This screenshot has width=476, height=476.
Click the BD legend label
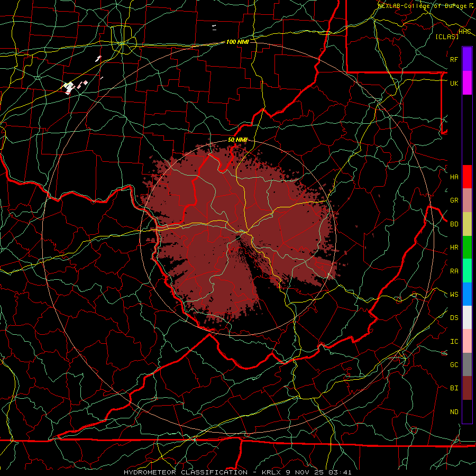[454, 224]
